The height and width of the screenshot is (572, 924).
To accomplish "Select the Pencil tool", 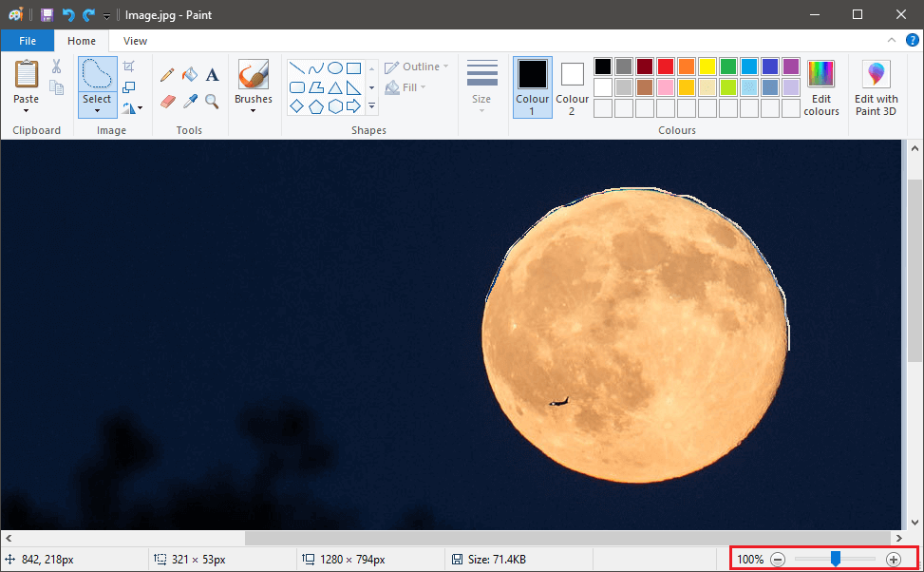I will (x=167, y=75).
